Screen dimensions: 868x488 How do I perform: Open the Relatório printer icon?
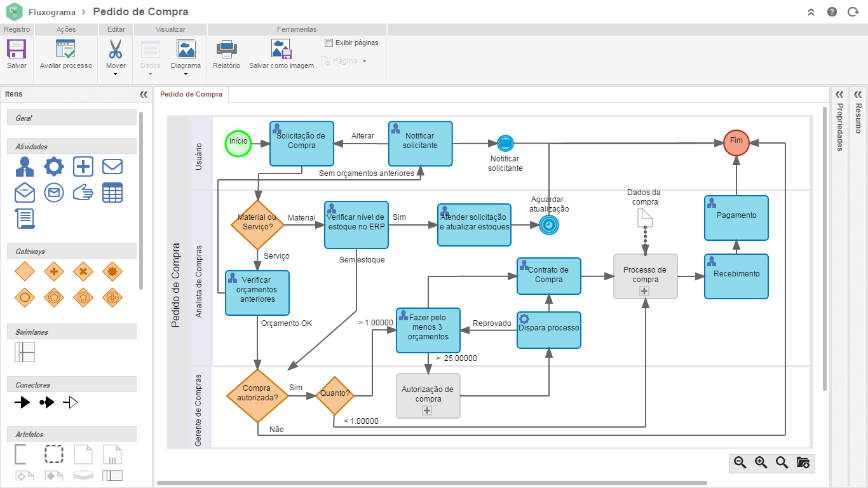pos(226,50)
